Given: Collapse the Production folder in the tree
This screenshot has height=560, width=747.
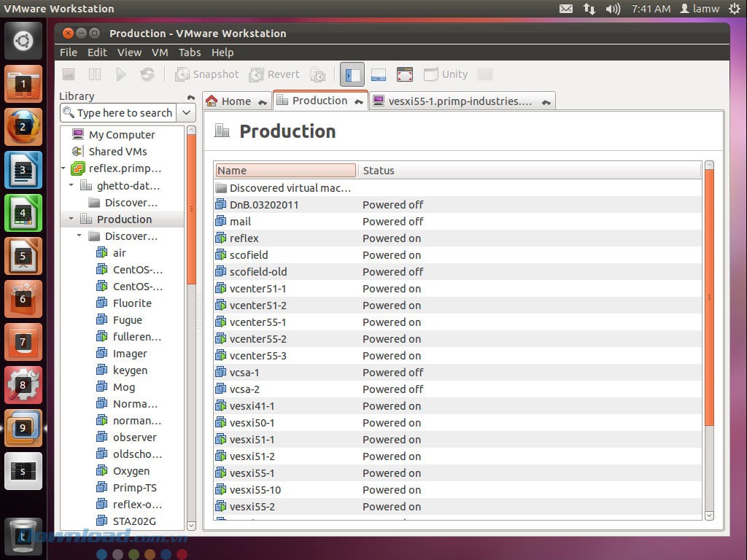Looking at the screenshot, I should (x=71, y=219).
